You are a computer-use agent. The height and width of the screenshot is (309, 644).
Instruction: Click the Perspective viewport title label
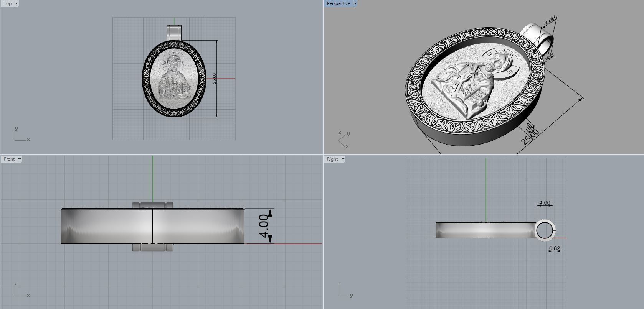[338, 3]
